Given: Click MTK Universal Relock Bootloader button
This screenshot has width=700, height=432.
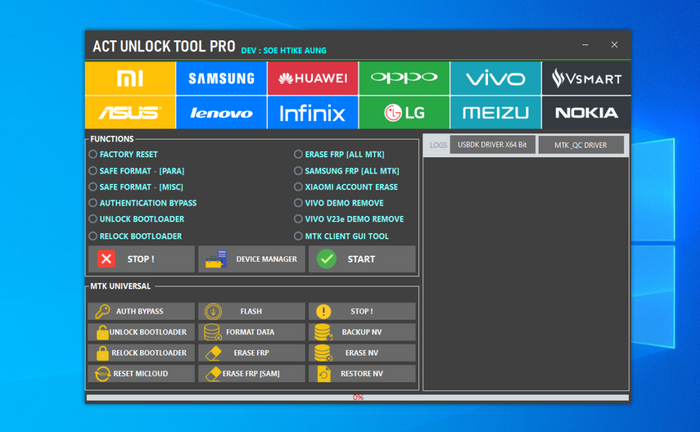Looking at the screenshot, I should (x=142, y=353).
